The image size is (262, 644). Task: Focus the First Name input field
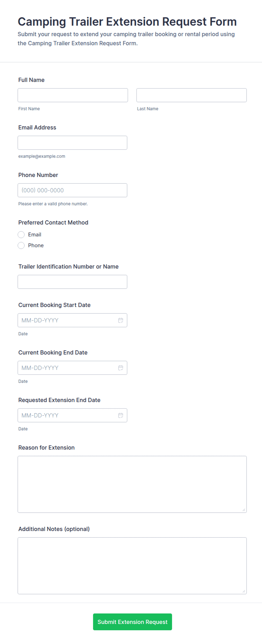point(73,95)
